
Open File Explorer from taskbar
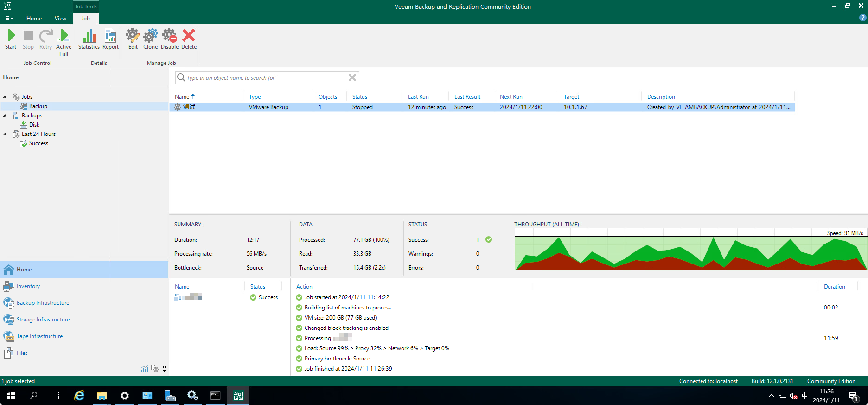pyautogui.click(x=102, y=396)
